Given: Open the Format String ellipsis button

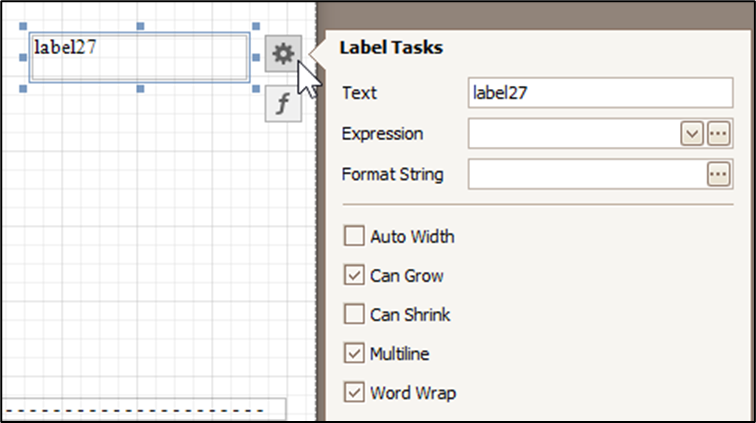Looking at the screenshot, I should pyautogui.click(x=718, y=174).
